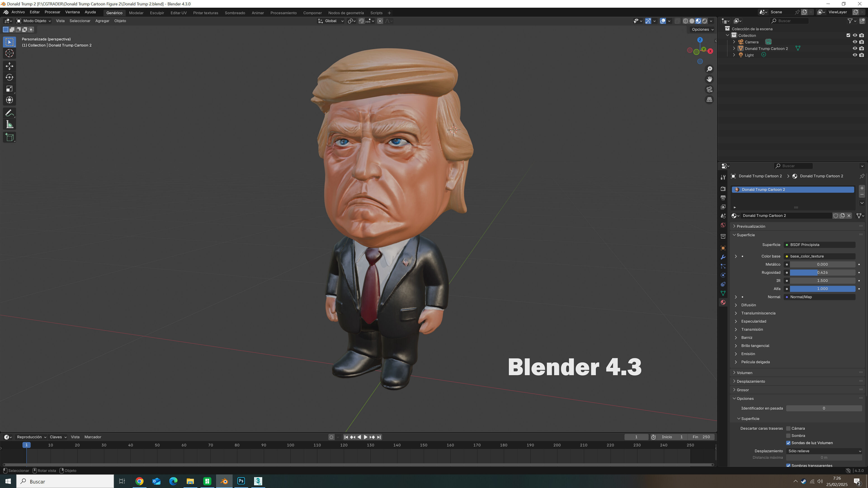
Task: Switch to the Esculpir workspace tab
Action: pyautogui.click(x=157, y=13)
